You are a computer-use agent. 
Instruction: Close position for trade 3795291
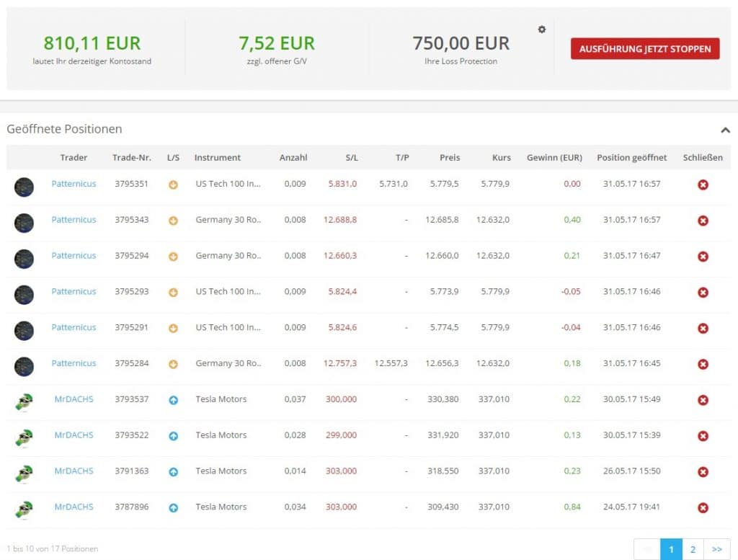[x=703, y=328]
